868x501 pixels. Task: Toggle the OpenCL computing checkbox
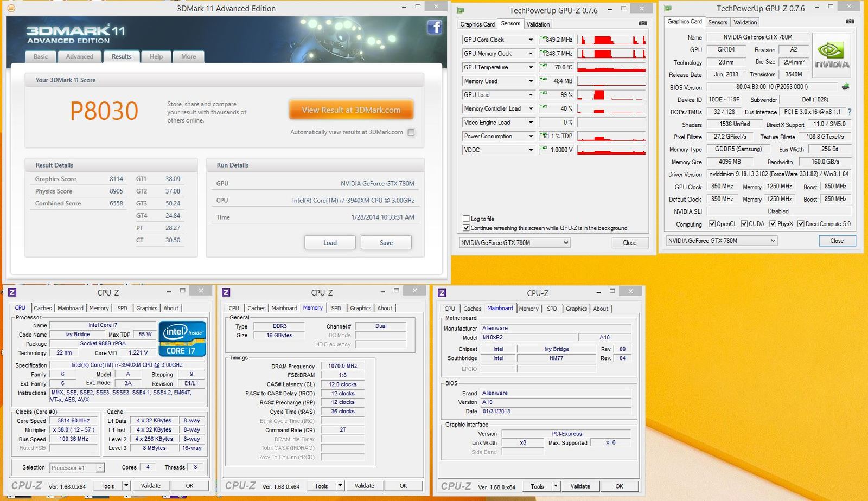click(712, 224)
